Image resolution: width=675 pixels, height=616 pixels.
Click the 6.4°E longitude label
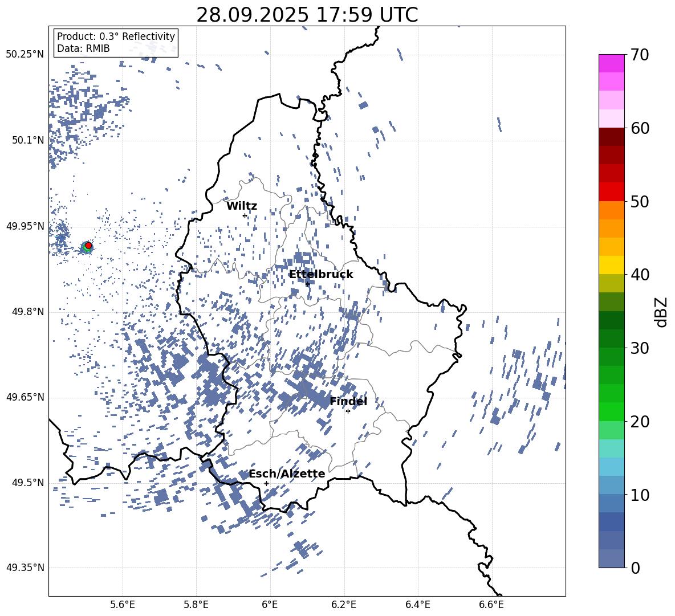(x=417, y=605)
